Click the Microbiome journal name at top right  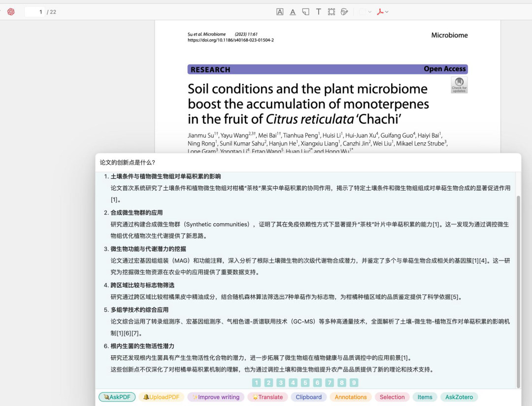pyautogui.click(x=450, y=35)
